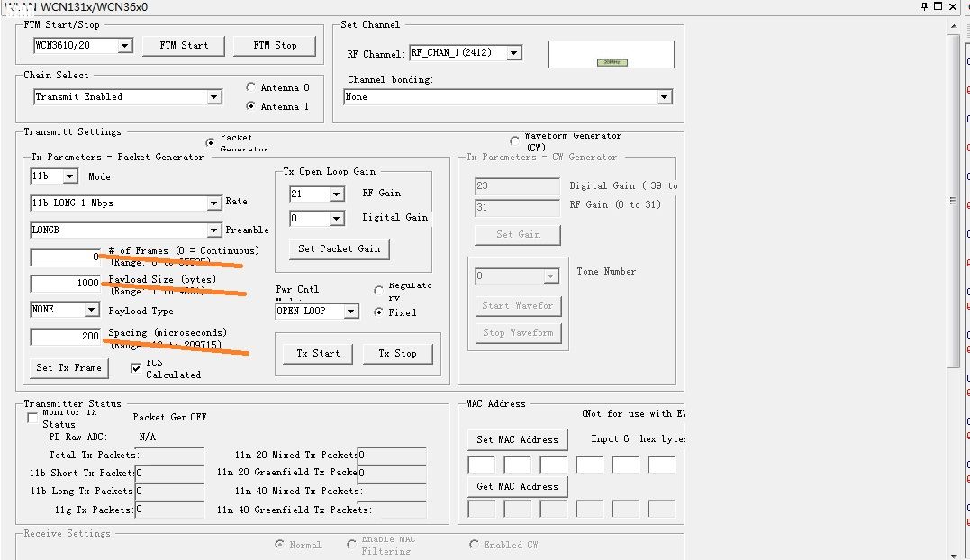Click the number of Frames input field
970x560 pixels.
click(66, 257)
